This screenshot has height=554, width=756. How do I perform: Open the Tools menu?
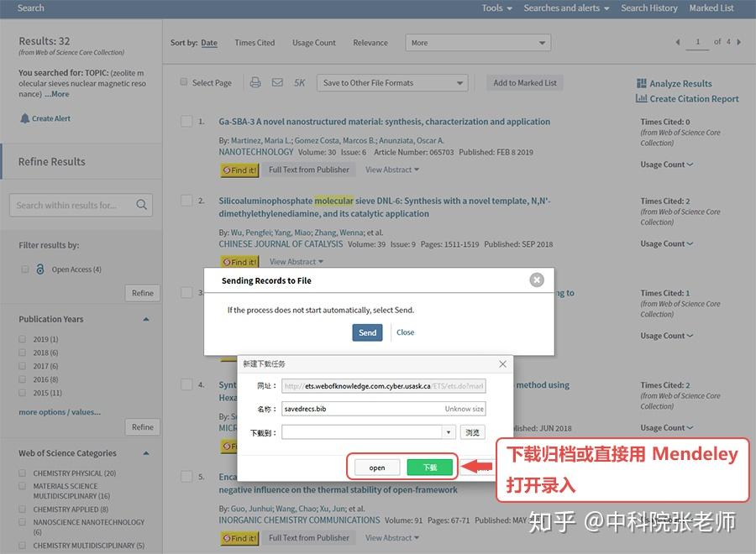tap(496, 8)
